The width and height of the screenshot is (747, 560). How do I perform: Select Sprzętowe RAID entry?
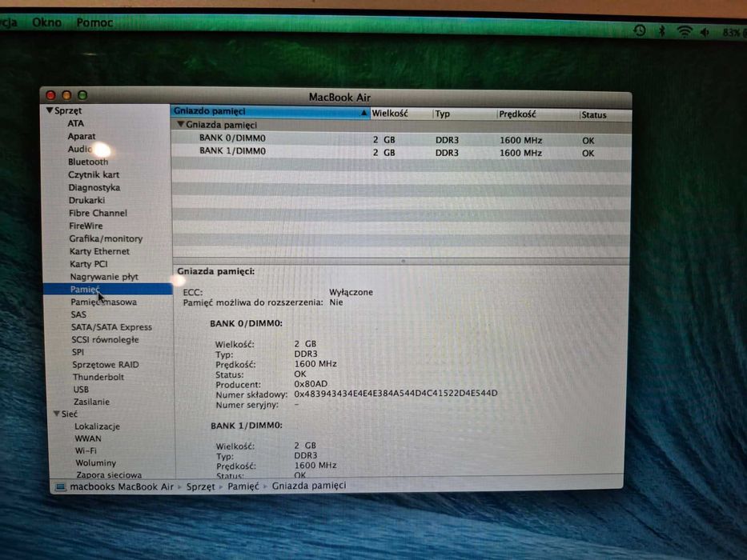[106, 365]
